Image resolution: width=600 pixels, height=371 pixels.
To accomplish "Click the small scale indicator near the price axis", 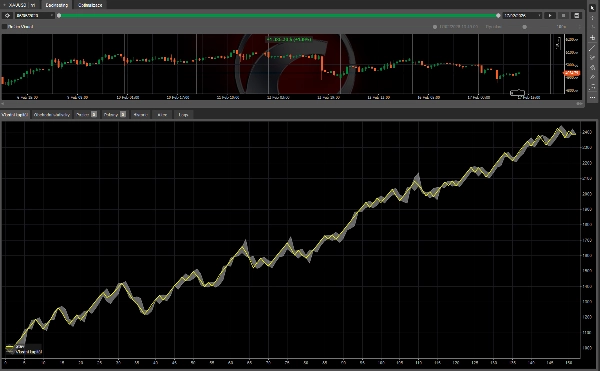I will (x=558, y=43).
